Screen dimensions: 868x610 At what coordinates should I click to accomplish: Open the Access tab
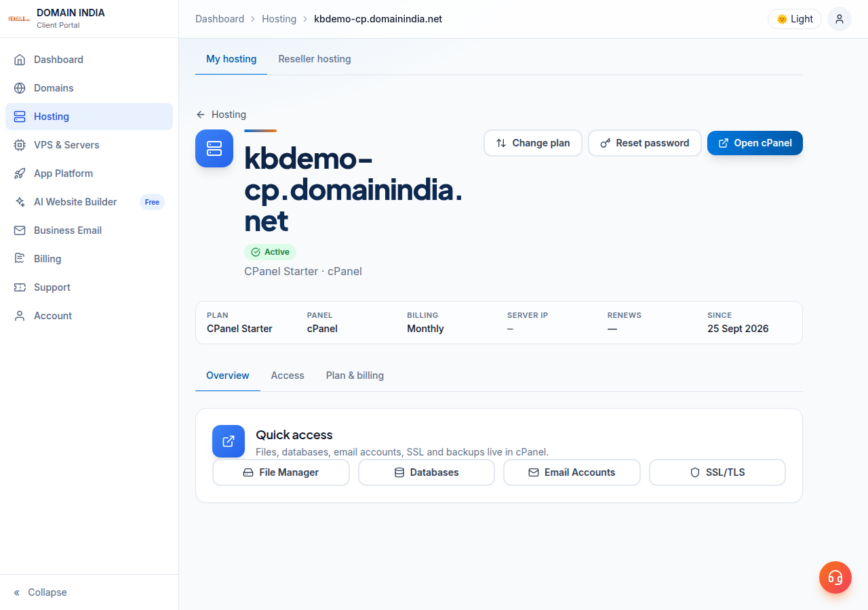[x=288, y=375]
